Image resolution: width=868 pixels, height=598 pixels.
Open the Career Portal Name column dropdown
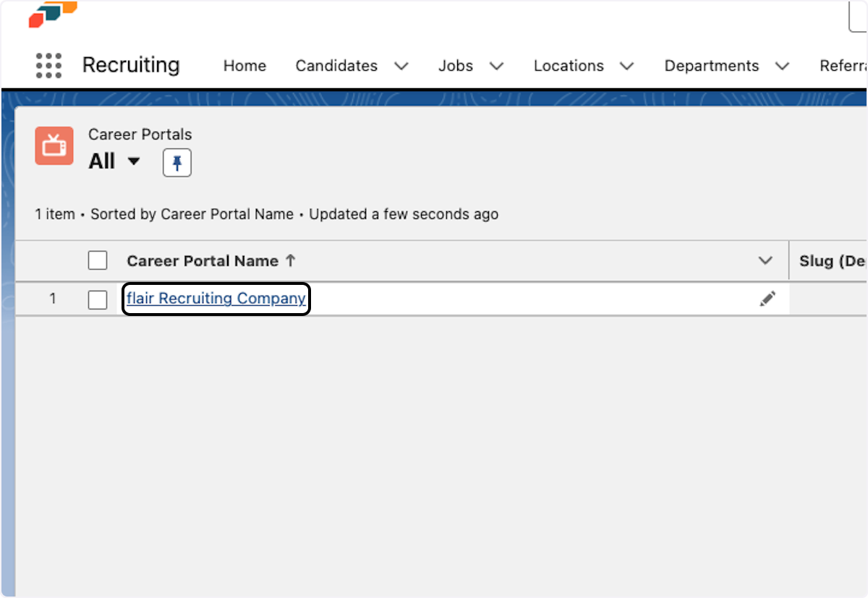tap(765, 260)
